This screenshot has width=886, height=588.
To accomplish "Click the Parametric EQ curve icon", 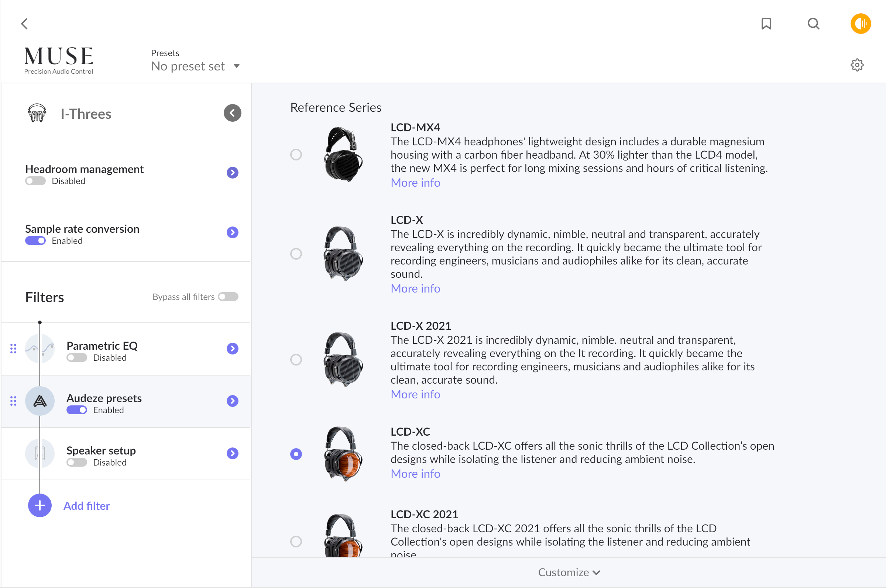I will point(40,348).
